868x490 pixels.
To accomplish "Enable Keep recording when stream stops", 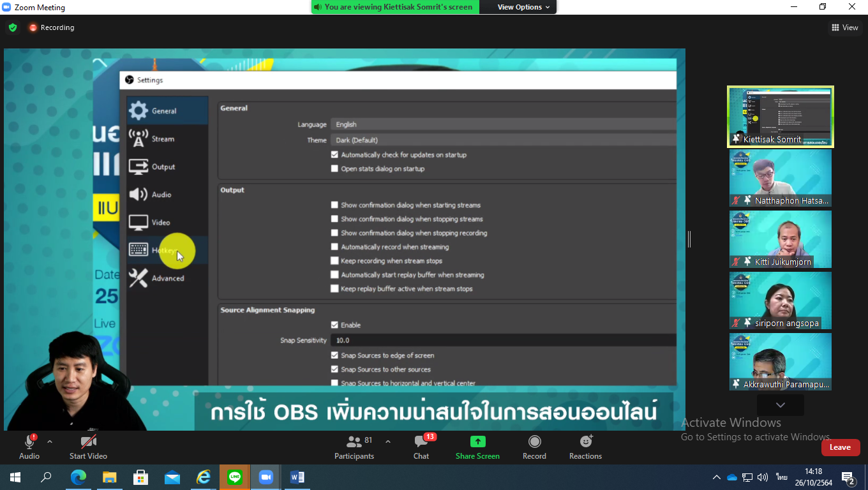I will [334, 261].
